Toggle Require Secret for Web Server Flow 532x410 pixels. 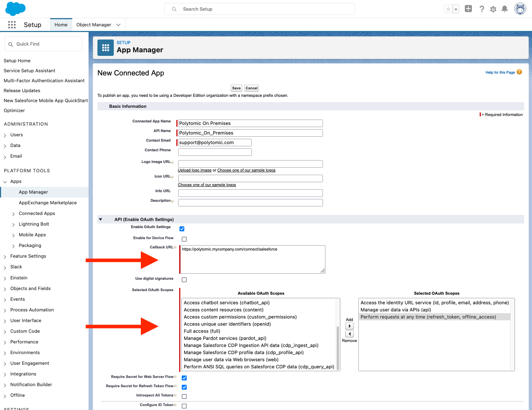(184, 378)
